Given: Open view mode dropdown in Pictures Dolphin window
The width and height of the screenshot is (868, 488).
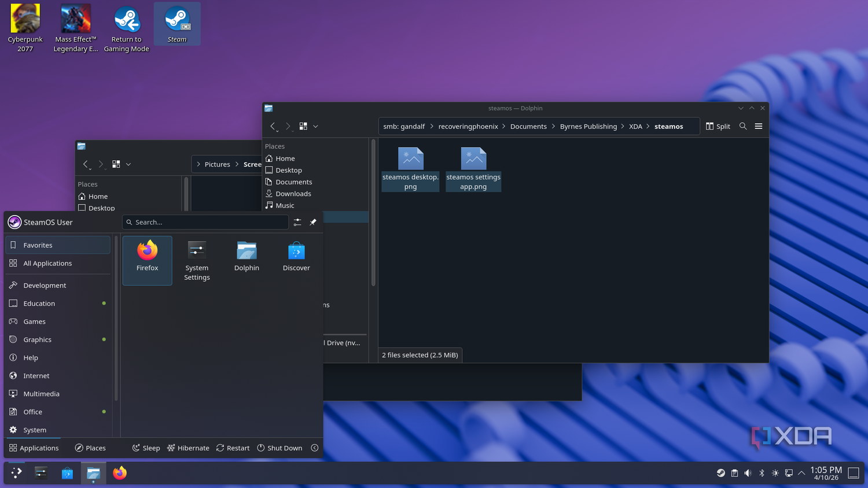Looking at the screenshot, I should [x=128, y=164].
